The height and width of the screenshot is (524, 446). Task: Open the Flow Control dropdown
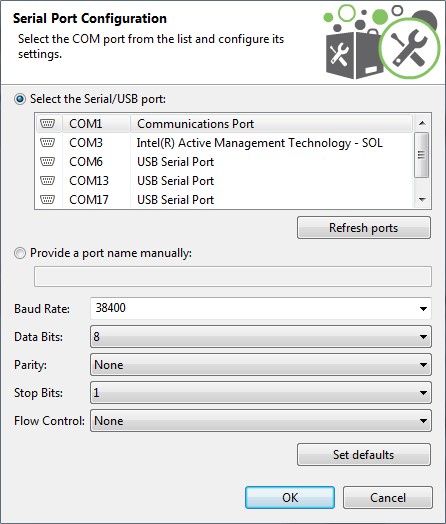[x=261, y=421]
